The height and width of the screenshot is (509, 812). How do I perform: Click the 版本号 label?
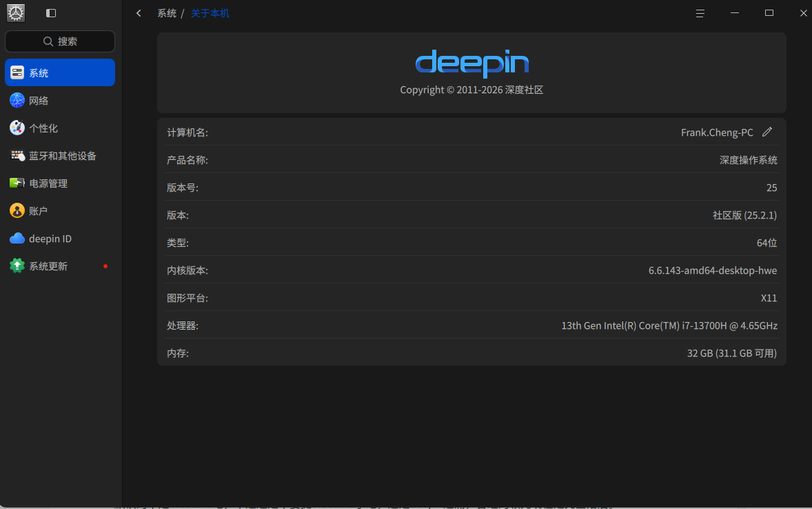pyautogui.click(x=182, y=187)
